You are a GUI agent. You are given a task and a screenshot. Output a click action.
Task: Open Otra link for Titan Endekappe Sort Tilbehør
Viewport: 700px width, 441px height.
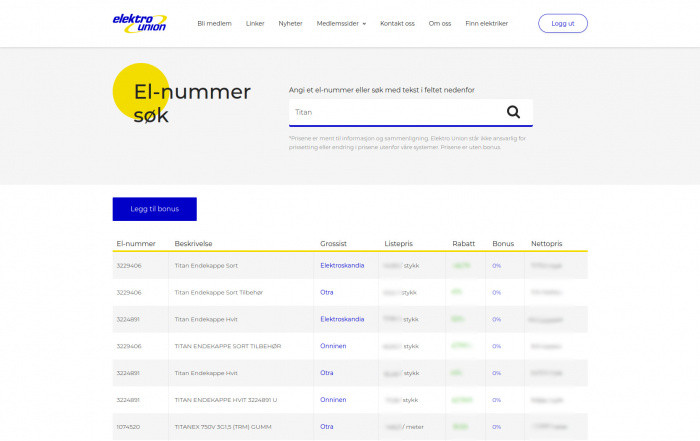click(x=327, y=292)
